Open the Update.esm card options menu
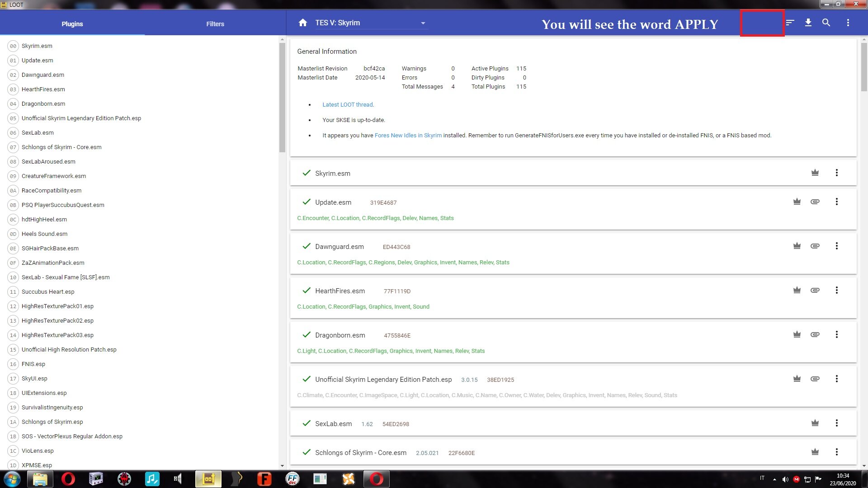868x488 pixels. [x=837, y=202]
